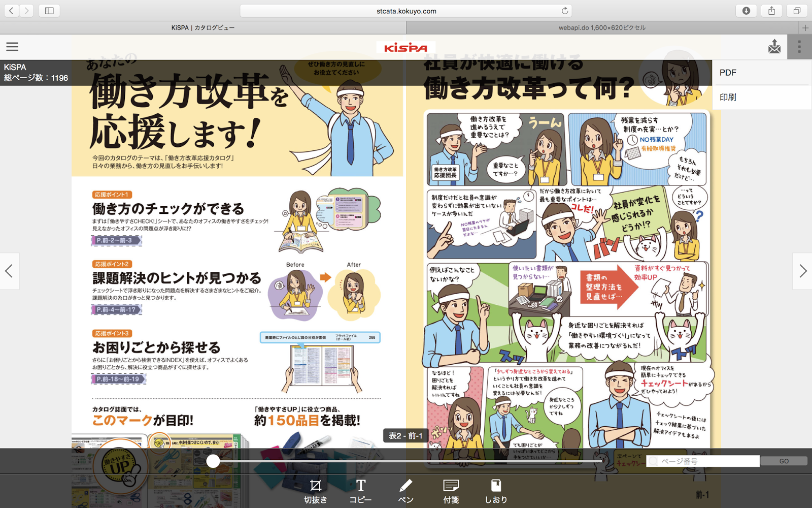Click the GO page jump button
Viewport: 812px width, 508px height.
coord(784,461)
